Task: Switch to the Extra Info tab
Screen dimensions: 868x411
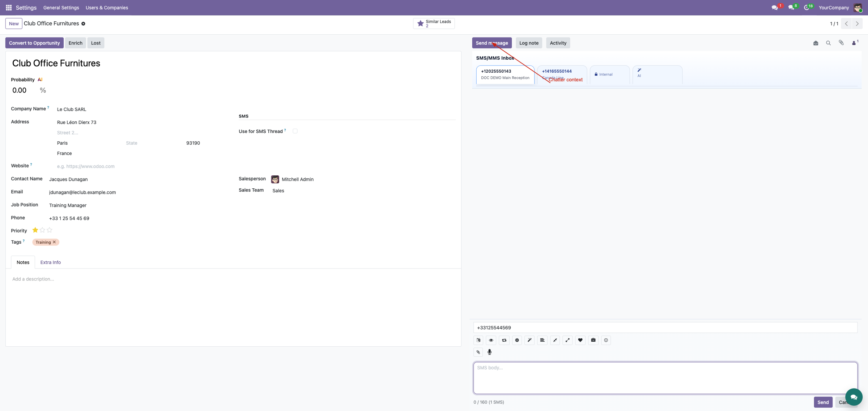Action: pos(50,262)
